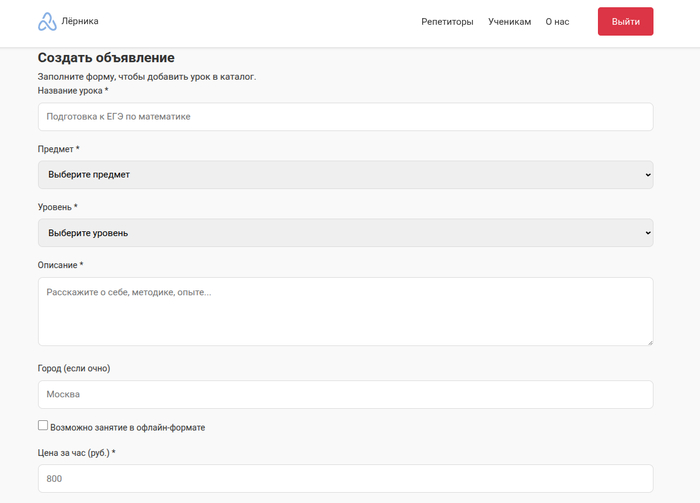700x503 pixels.
Task: Click the Цена за час field label
Action: click(76, 453)
